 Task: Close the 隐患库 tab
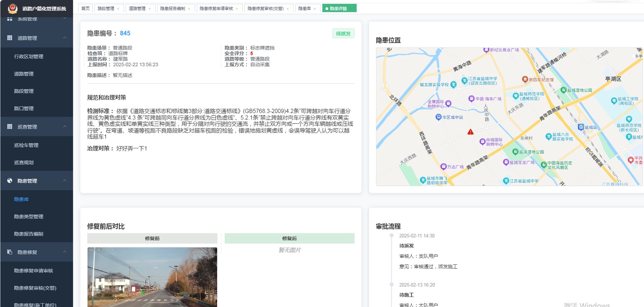(315, 9)
